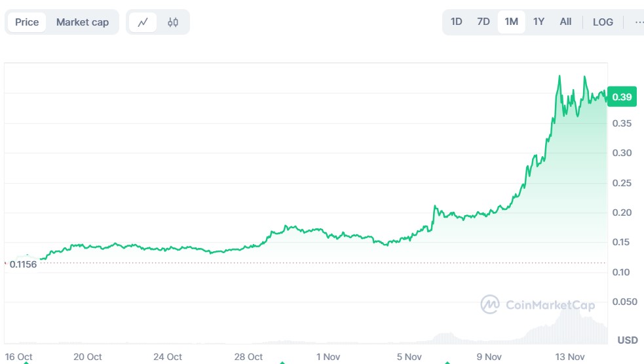Show the 1Y time range
This screenshot has width=644, height=364.
539,22
